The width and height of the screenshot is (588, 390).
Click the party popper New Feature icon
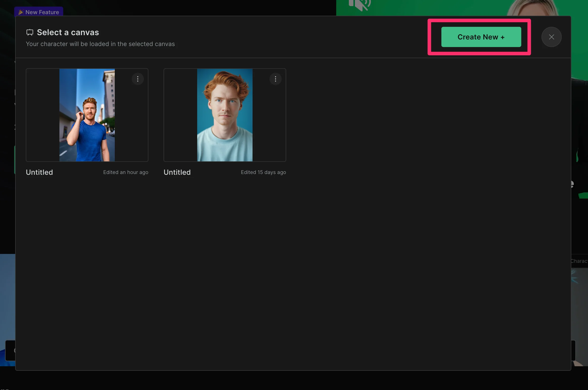tap(21, 12)
